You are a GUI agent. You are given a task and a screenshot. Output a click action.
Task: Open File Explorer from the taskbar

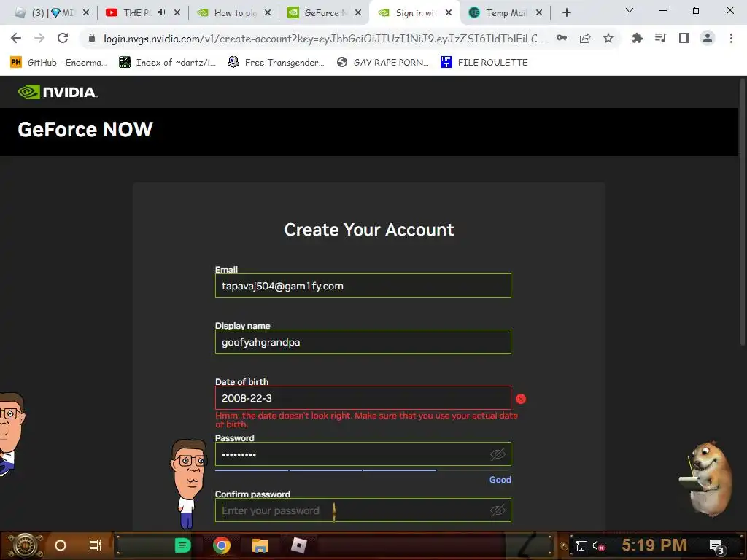[260, 545]
